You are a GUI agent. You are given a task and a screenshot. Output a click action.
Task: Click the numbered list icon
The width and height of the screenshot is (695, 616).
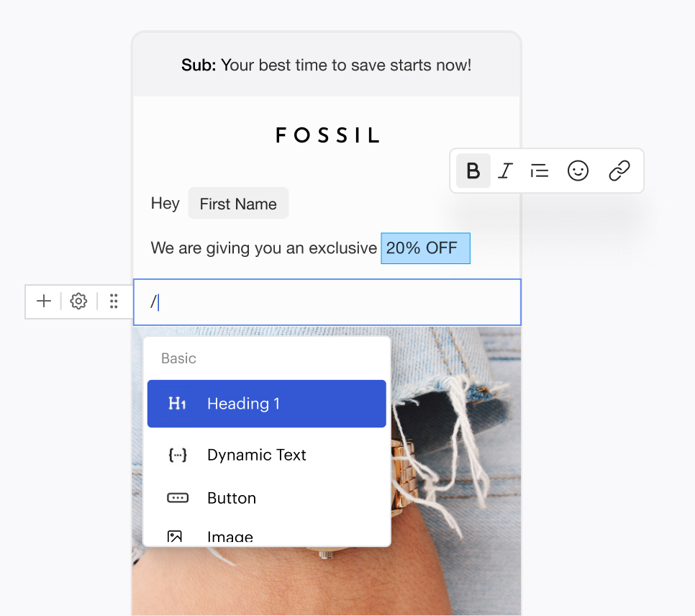point(540,171)
